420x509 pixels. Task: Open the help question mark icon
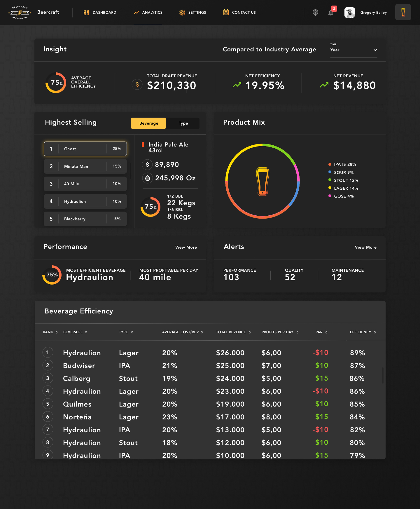pos(315,13)
